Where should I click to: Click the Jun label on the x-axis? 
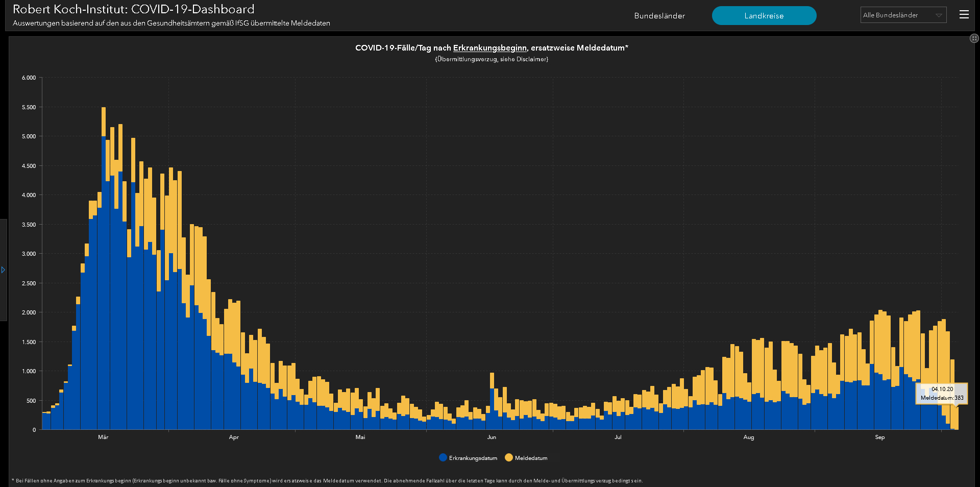pos(492,437)
